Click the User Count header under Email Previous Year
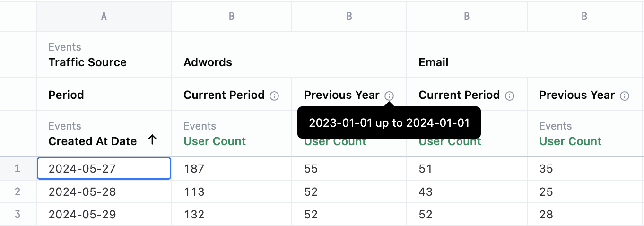This screenshot has height=226, width=644. tap(570, 141)
